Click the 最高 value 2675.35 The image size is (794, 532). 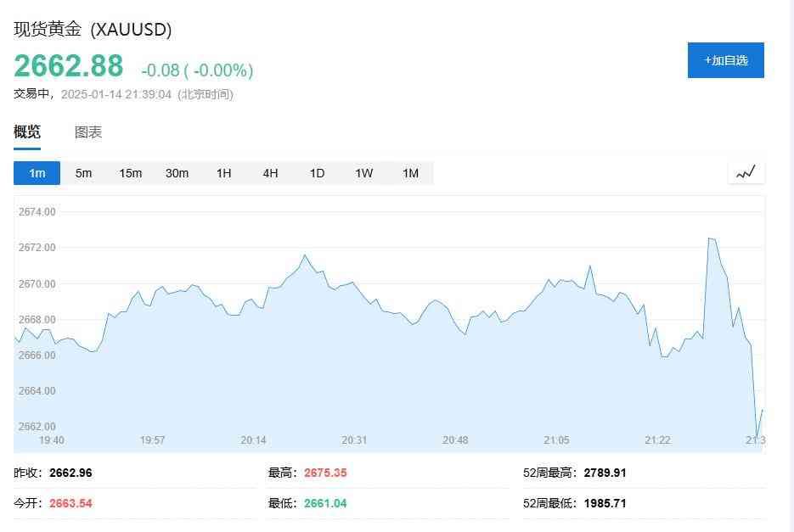coord(325,473)
